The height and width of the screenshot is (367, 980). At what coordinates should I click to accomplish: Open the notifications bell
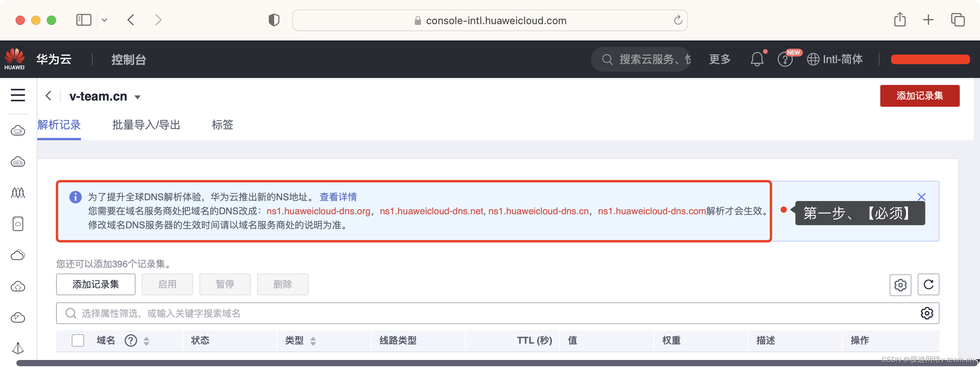757,59
